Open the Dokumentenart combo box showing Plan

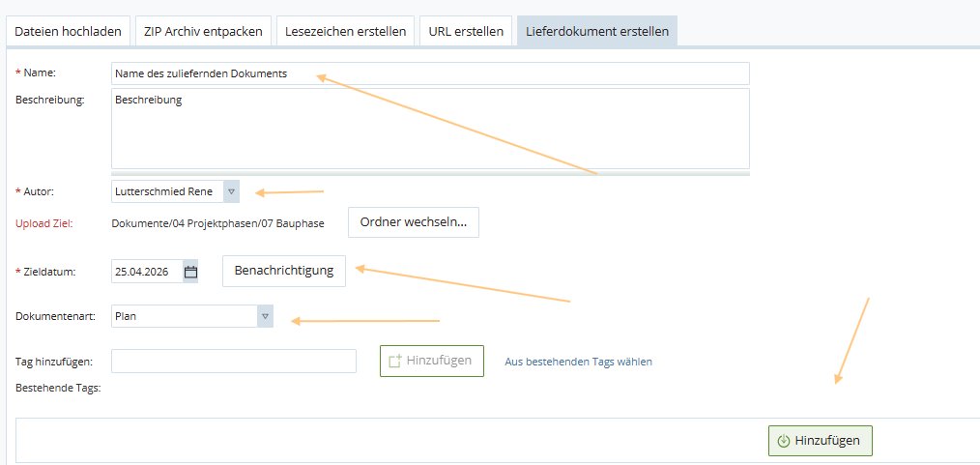click(192, 316)
